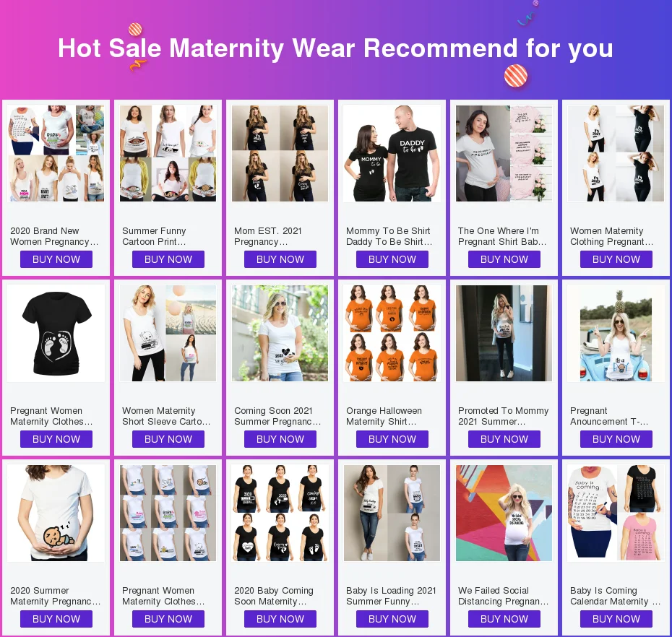Buy the Summer Funny Cartoon Print shirt
This screenshot has width=672, height=637.
(168, 259)
